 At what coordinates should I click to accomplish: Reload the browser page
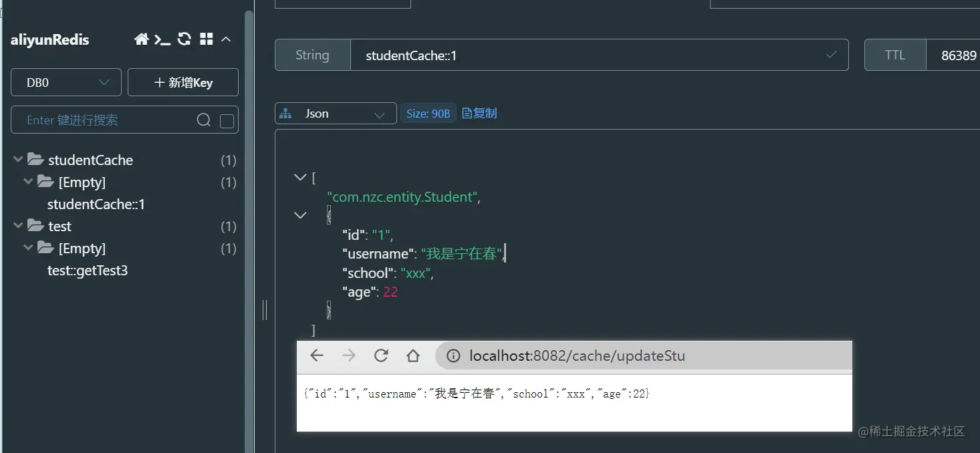(381, 355)
